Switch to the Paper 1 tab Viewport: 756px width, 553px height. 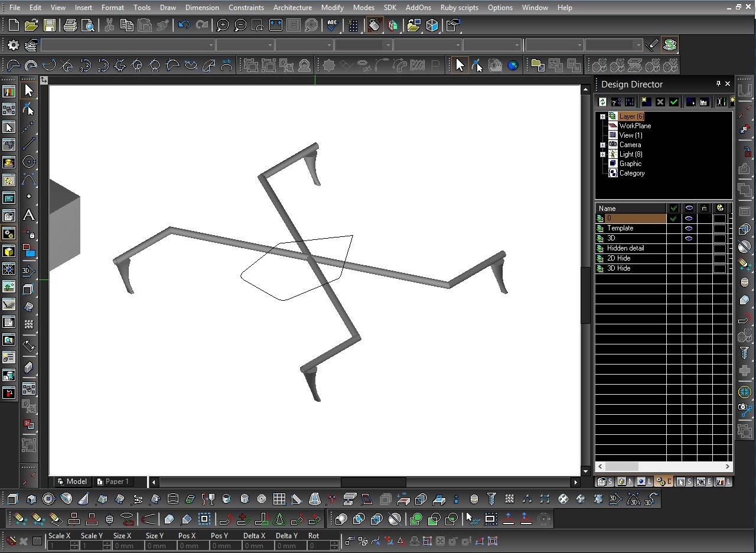[x=112, y=482]
